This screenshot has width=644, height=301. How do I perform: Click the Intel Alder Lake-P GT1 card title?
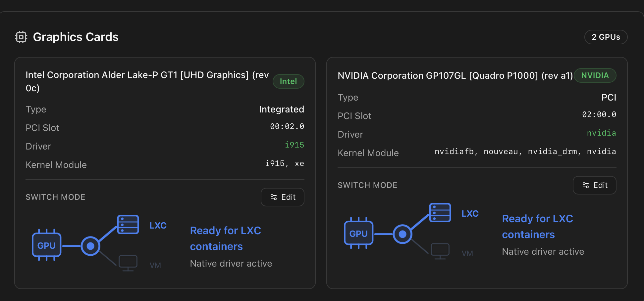(147, 81)
